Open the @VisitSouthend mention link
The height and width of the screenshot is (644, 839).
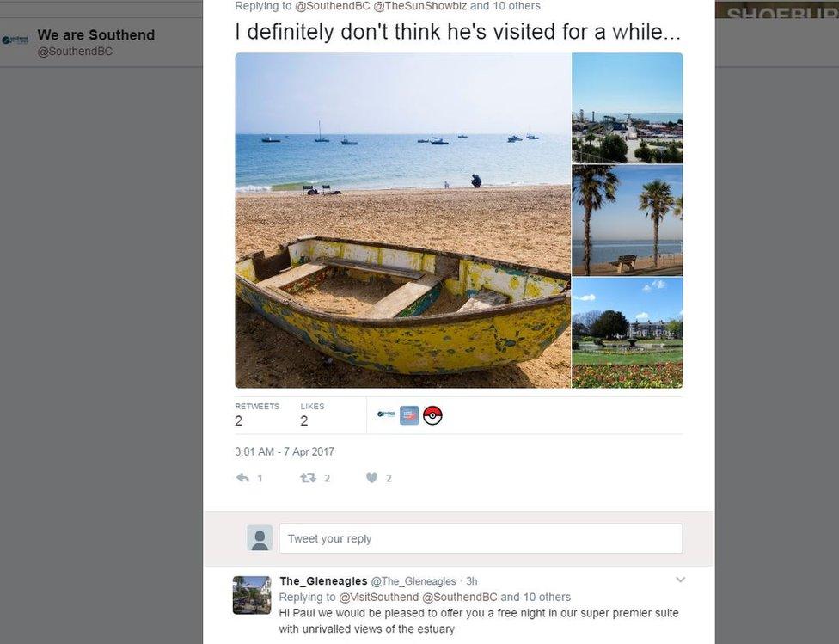pyautogui.click(x=382, y=597)
